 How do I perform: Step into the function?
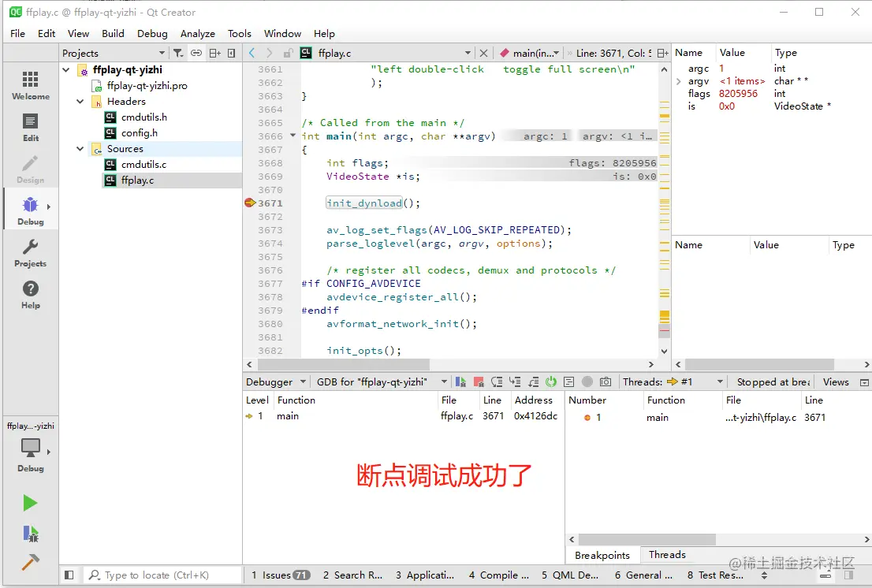click(515, 381)
